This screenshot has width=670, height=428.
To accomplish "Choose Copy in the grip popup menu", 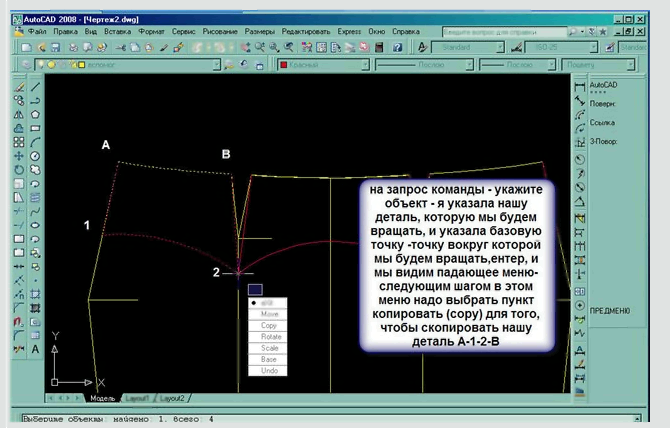I will (269, 325).
